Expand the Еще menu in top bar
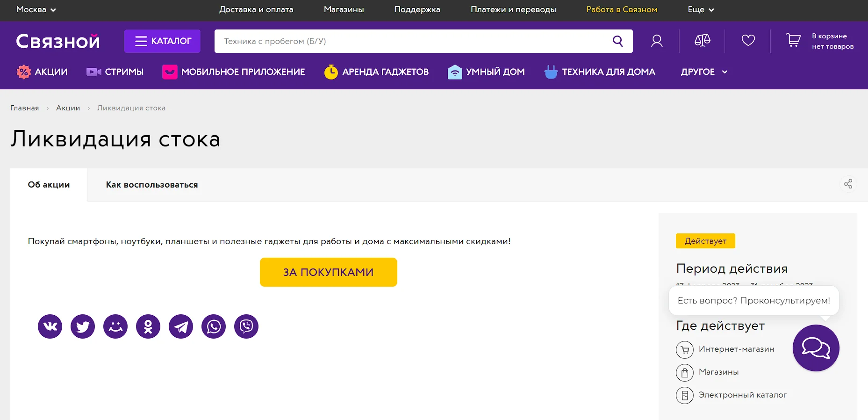Screen dimensions: 868x420 coord(700,10)
